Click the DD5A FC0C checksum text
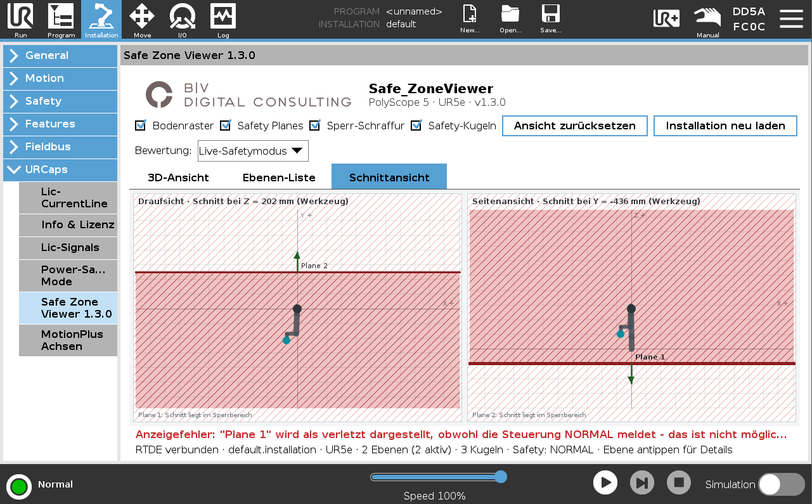Screen dimensions: 812x504 (x=749, y=19)
